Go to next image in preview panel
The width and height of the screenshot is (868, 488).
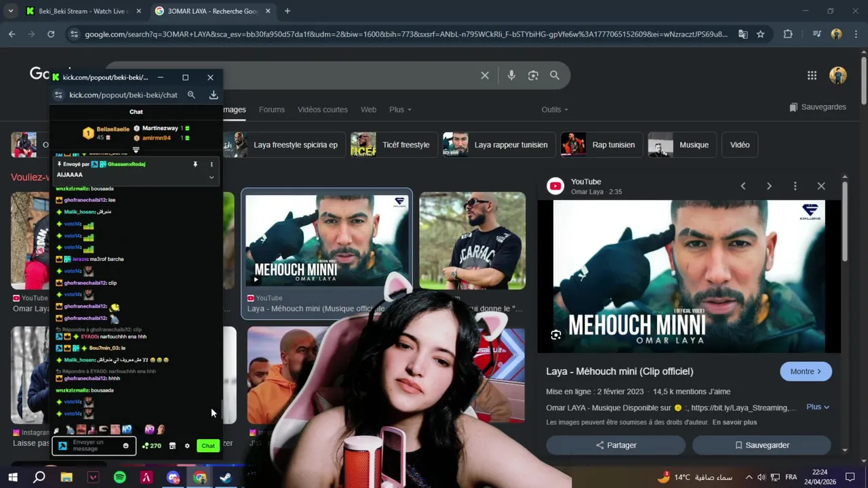coord(769,186)
